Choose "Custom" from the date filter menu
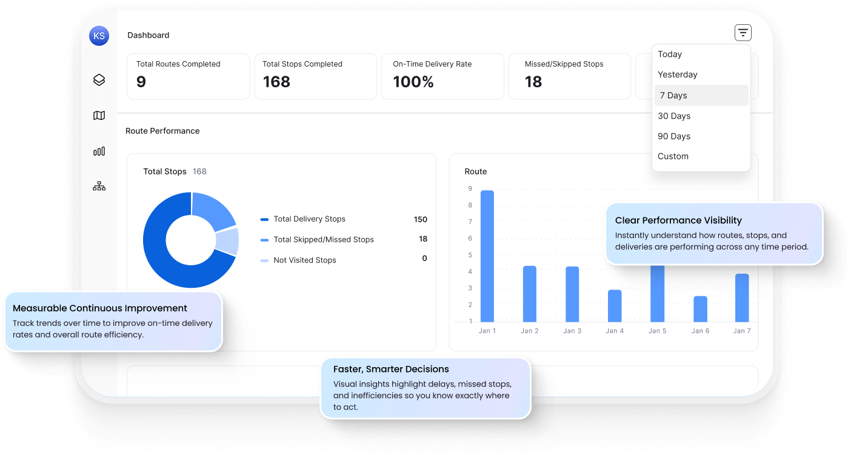The height and width of the screenshot is (475, 868). [x=673, y=156]
